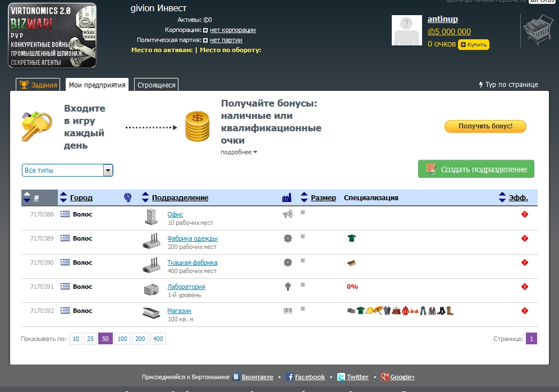Click the barcode icon in Магазин row
The width and height of the screenshot is (559, 392).
click(x=288, y=311)
